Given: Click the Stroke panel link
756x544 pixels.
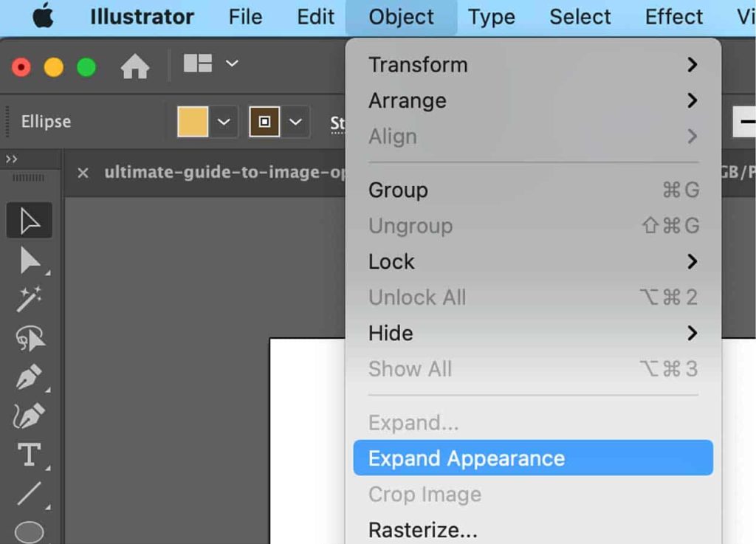Looking at the screenshot, I should 337,123.
